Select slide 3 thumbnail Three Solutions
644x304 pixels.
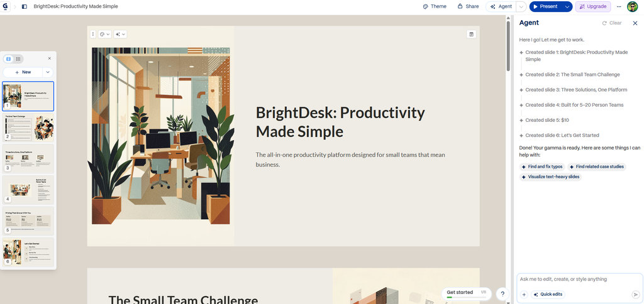point(28,159)
